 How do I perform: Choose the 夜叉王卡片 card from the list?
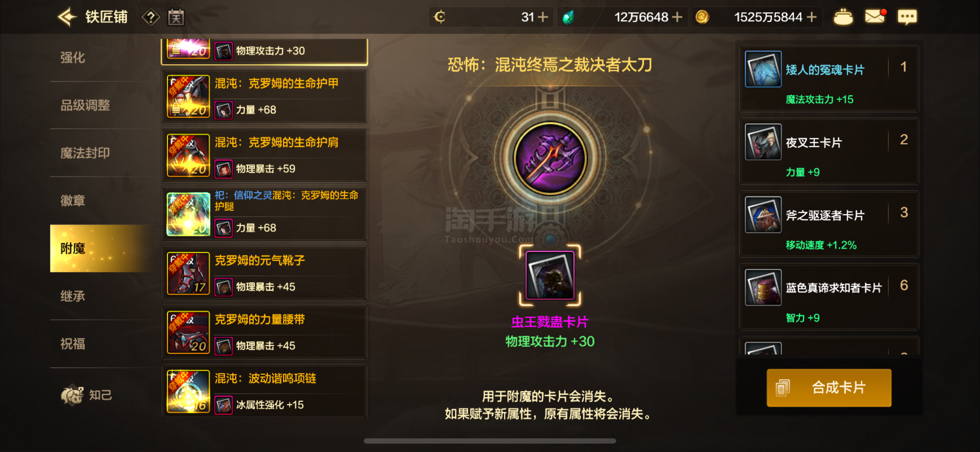(x=829, y=151)
